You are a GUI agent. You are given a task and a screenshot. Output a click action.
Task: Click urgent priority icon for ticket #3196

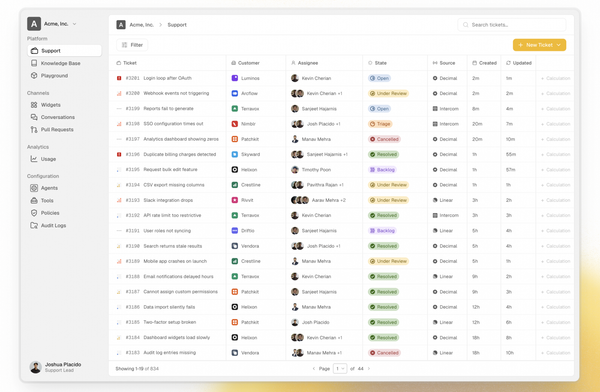pos(119,154)
